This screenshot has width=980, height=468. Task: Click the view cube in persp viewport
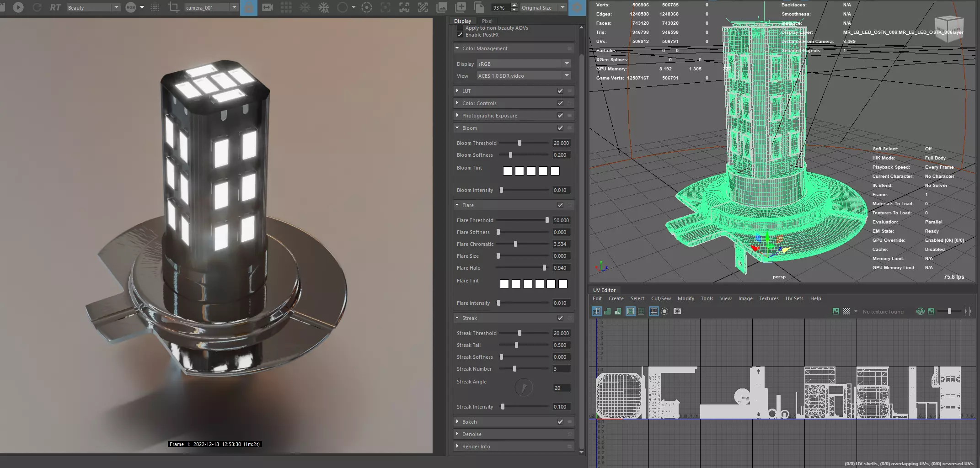click(949, 28)
